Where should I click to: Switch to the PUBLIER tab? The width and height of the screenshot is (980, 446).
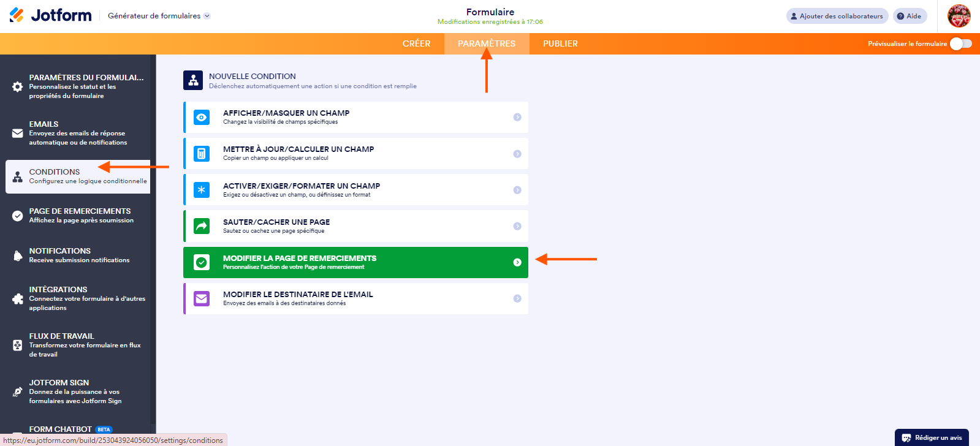pos(560,43)
